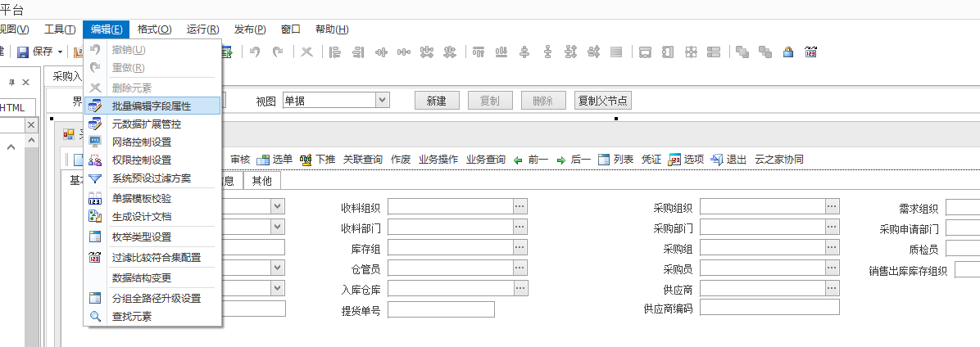Switch to the HTML tab

coord(11,107)
